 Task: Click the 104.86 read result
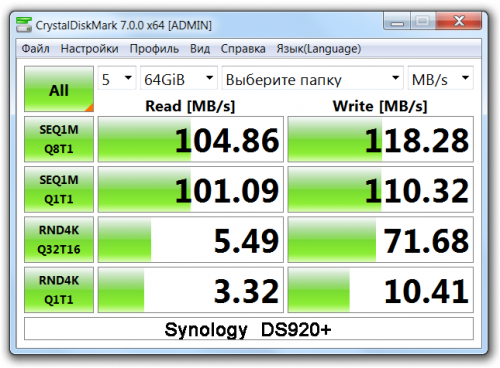pyautogui.click(x=191, y=139)
